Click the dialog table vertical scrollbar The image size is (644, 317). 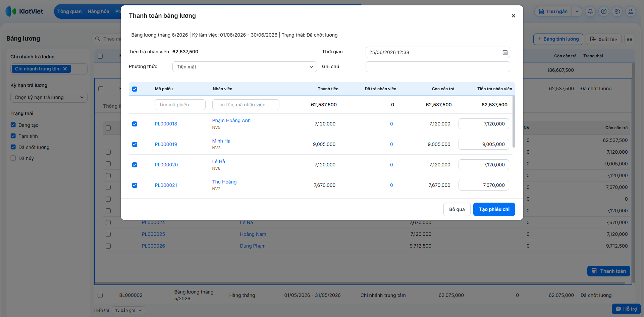click(x=514, y=122)
